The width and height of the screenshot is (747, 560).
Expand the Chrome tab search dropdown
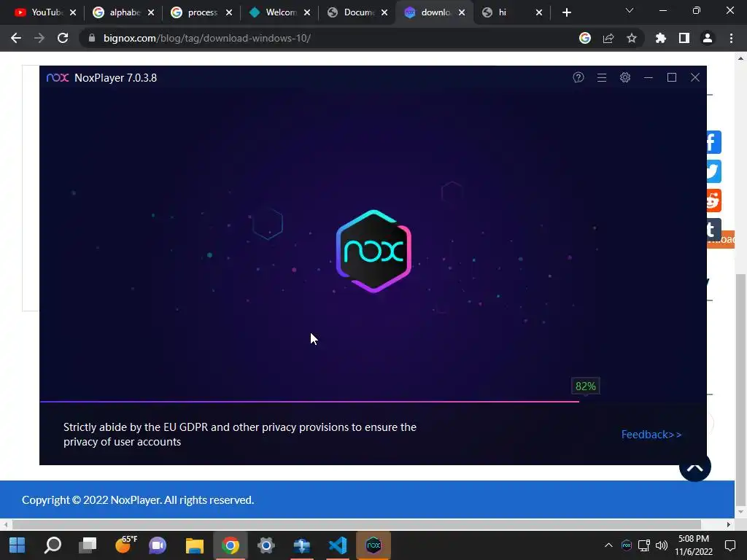point(630,10)
